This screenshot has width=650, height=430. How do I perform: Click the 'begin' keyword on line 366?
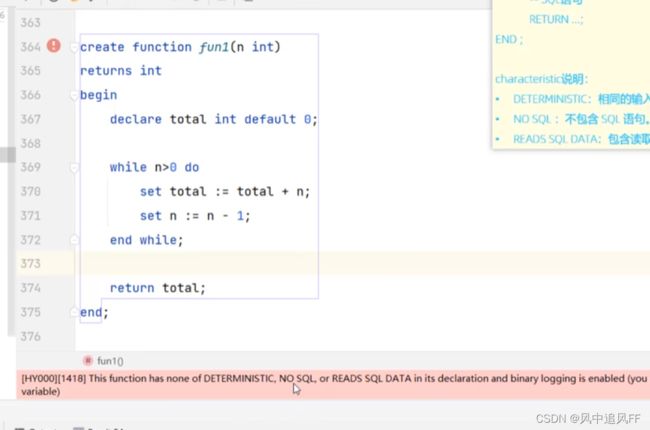(x=98, y=95)
